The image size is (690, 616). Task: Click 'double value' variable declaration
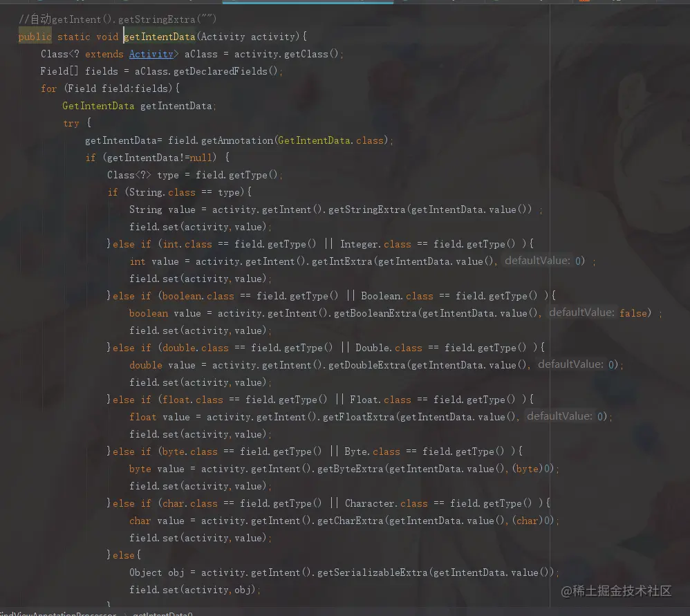coord(162,365)
